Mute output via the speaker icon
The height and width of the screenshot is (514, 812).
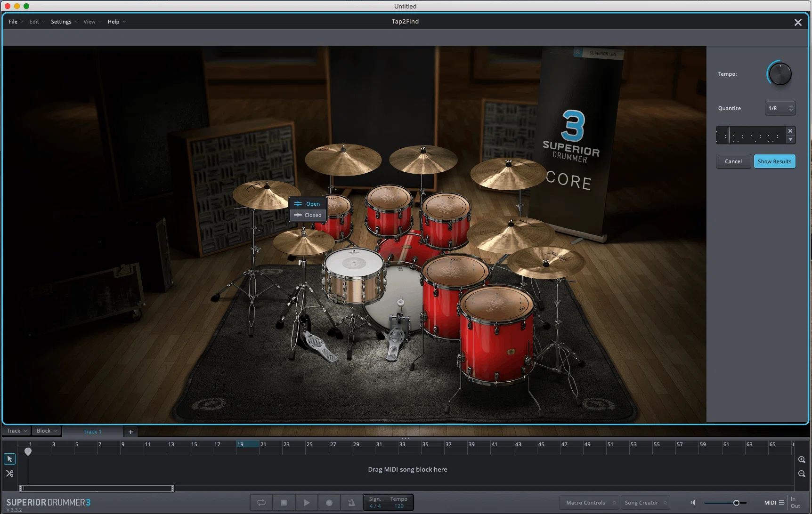point(693,503)
